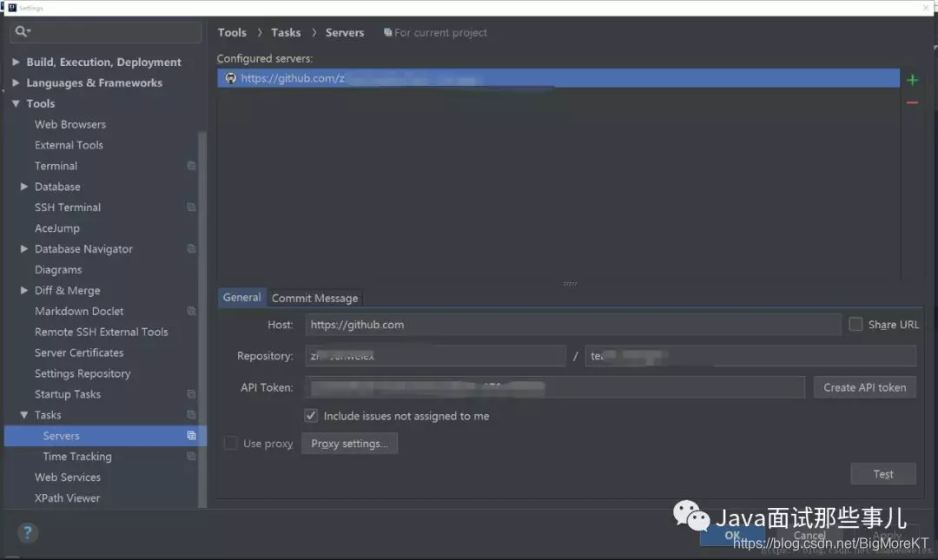Click project-level icon next to SSH Terminal
938x560 pixels.
click(x=191, y=207)
